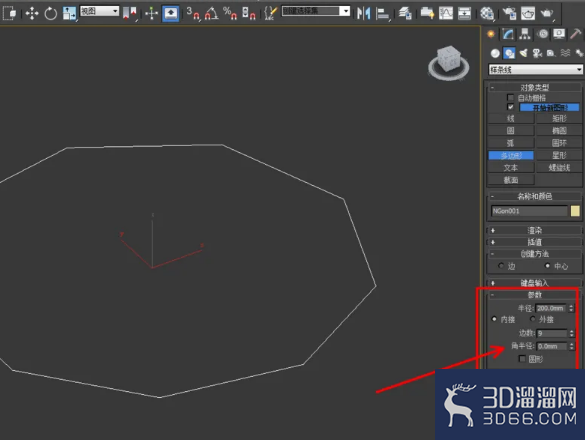Collapse the 创建方法 rollout
585x440 pixels.
click(x=534, y=254)
